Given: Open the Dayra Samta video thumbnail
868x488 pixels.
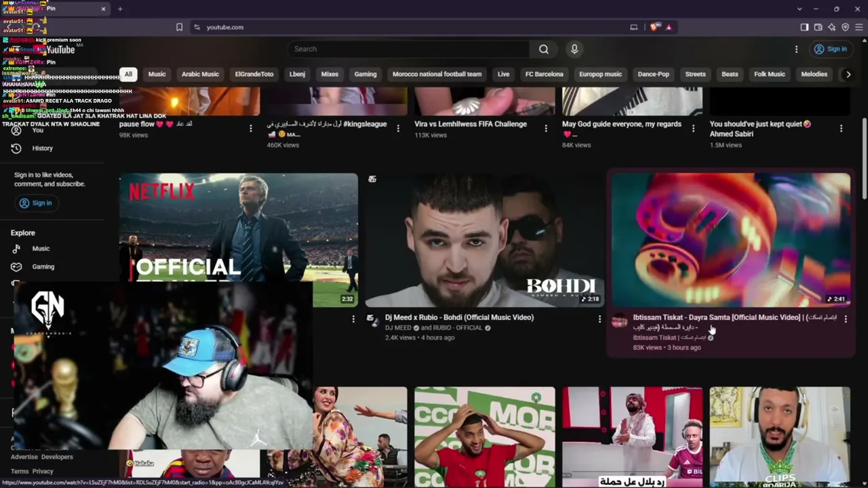Looking at the screenshot, I should [x=731, y=240].
